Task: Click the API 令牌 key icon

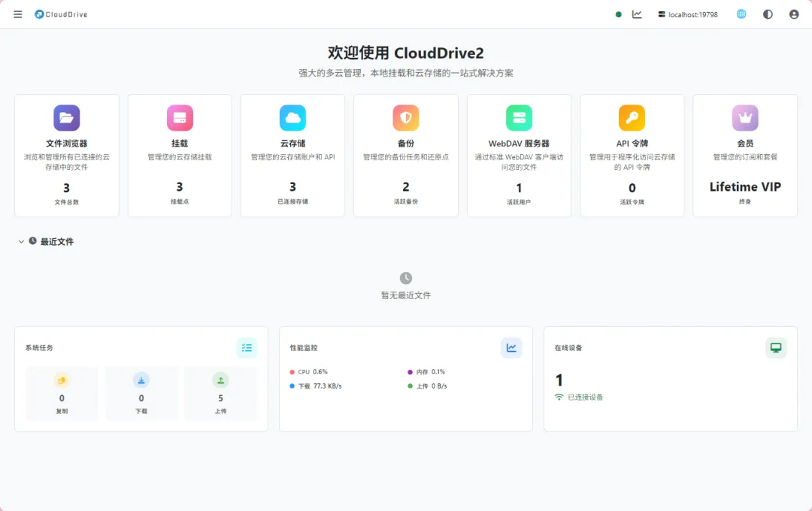Action: click(x=632, y=118)
